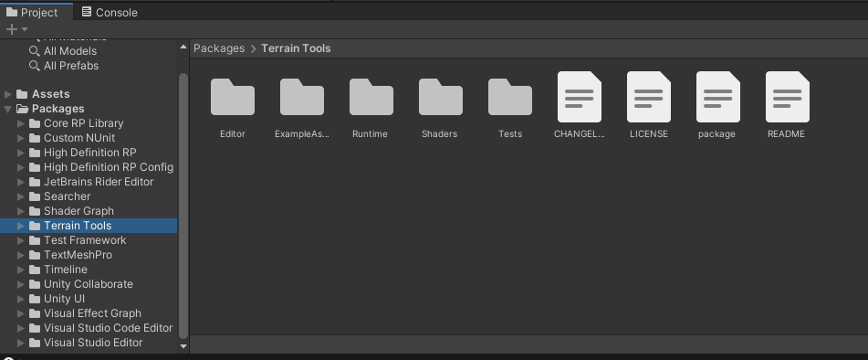Screen dimensions: 868x360
Task: Click the tree scrollbar up arrow
Action: pos(183,48)
